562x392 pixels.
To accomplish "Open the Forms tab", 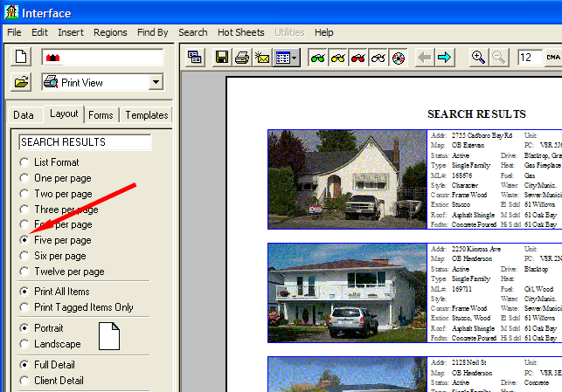I will click(x=101, y=115).
